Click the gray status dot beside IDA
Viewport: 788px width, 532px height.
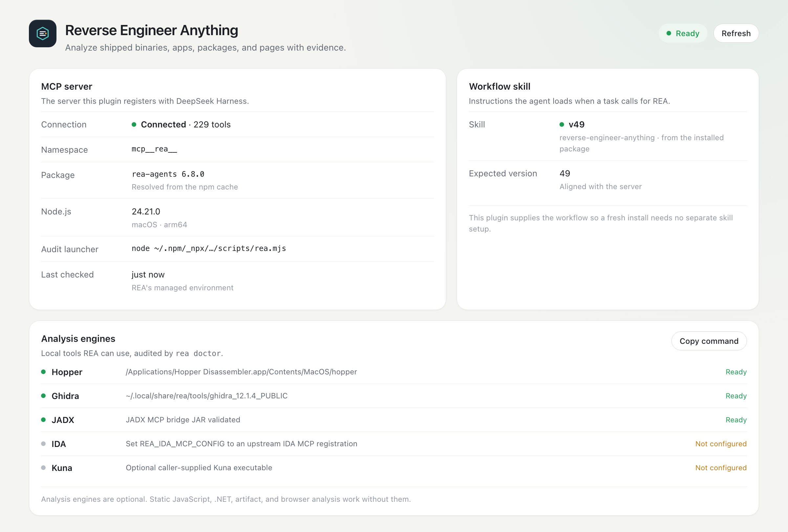pos(43,444)
